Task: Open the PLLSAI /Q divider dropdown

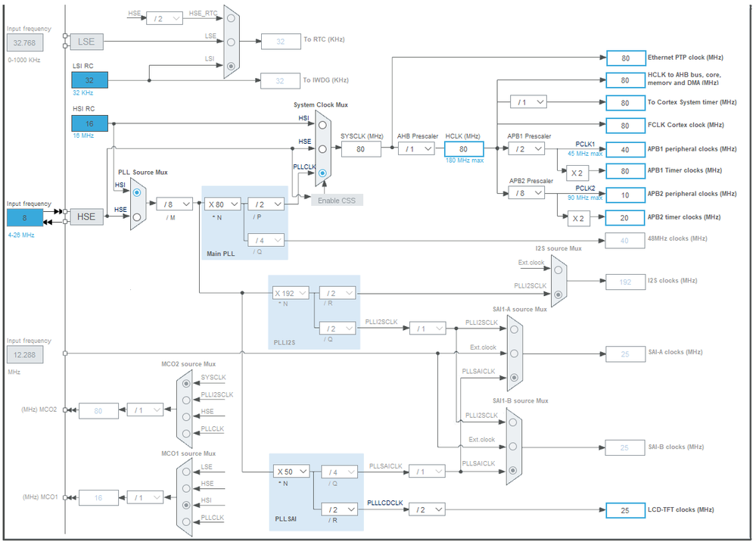Action: tap(340, 472)
